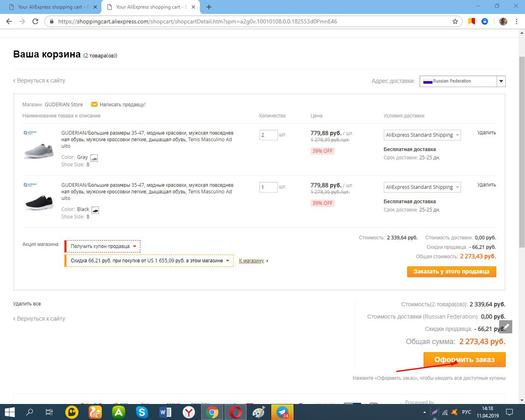525x420 pixels.
Task: Launch the yellow CyberGhost taskbar icon
Action: [x=72, y=412]
